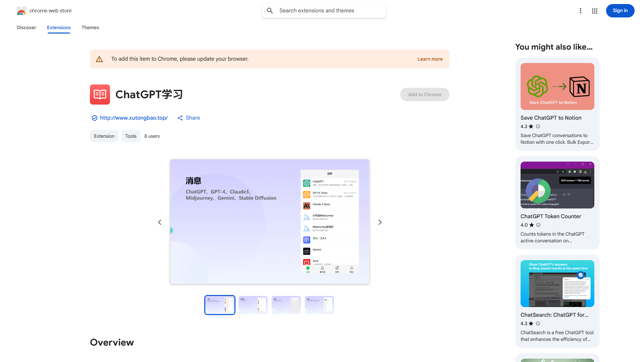
Task: Open the extension website http://www.xutongbao.top/
Action: click(x=133, y=118)
